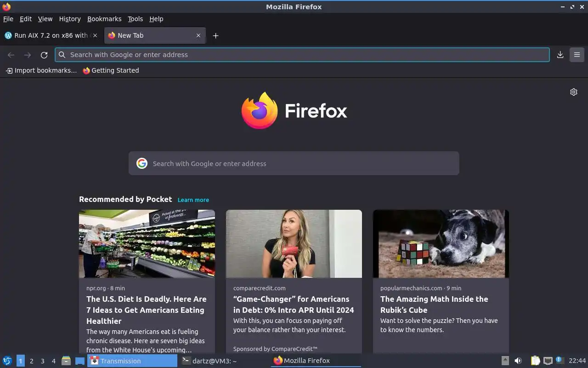Open the downloads panel icon

(x=560, y=55)
